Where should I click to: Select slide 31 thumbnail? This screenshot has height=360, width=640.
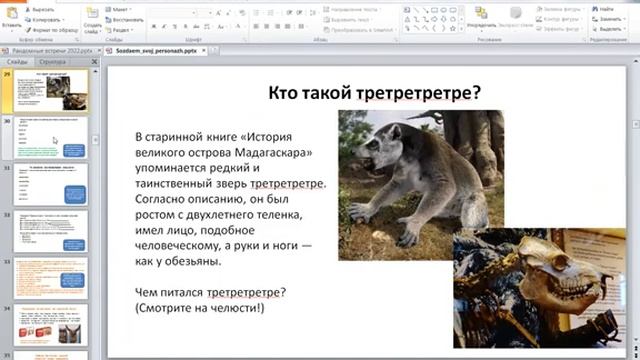point(51,185)
